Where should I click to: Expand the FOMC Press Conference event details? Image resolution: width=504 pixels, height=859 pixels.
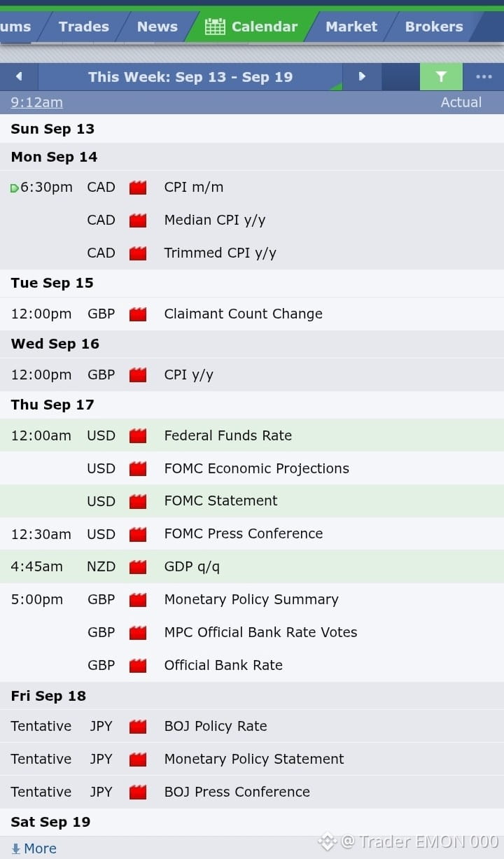coord(252,533)
